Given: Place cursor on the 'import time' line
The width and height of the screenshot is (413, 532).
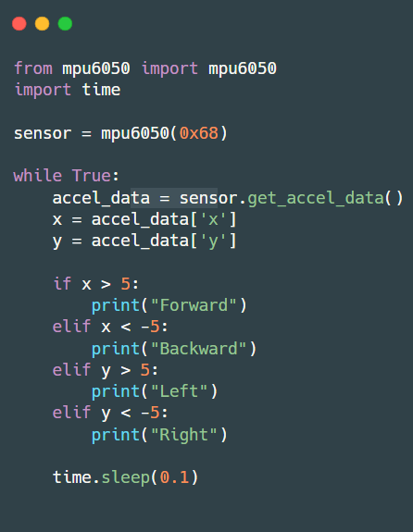Looking at the screenshot, I should click(x=68, y=90).
